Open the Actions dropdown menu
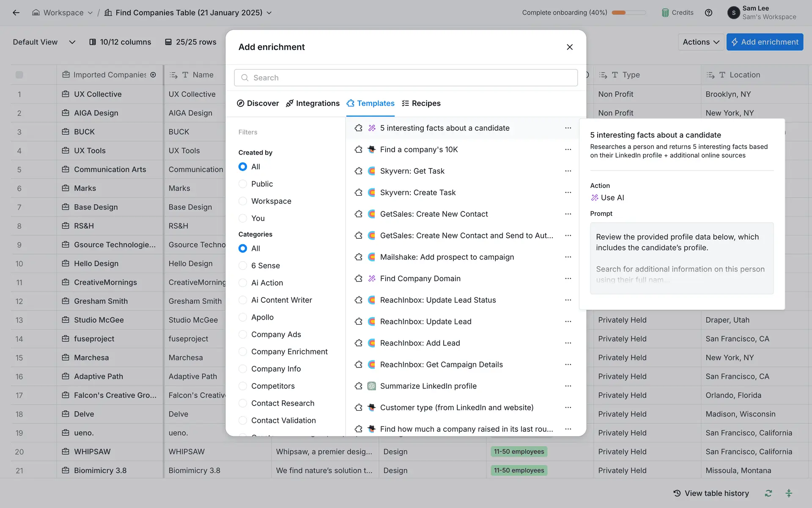 pyautogui.click(x=701, y=42)
